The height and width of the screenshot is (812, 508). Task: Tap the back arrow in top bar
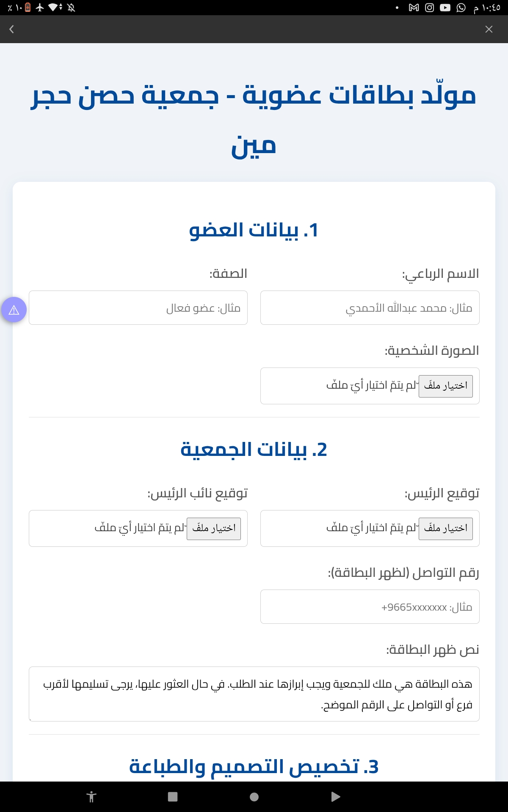point(12,29)
